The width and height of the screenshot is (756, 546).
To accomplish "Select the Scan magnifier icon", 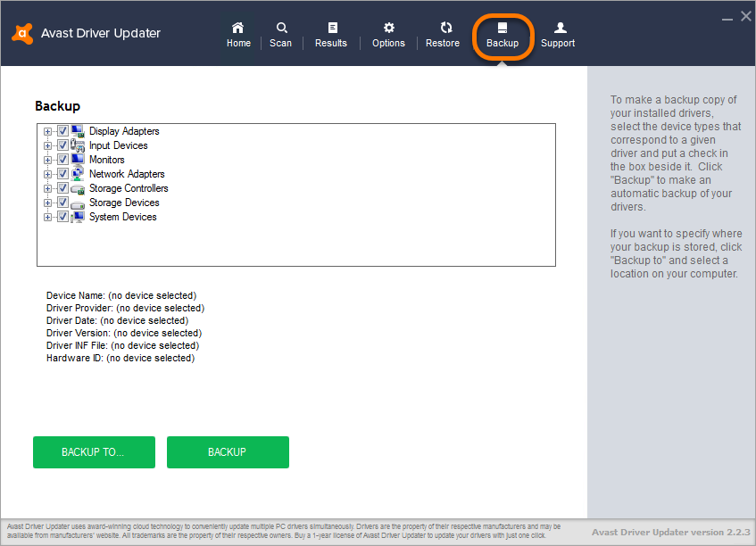I will (280, 29).
